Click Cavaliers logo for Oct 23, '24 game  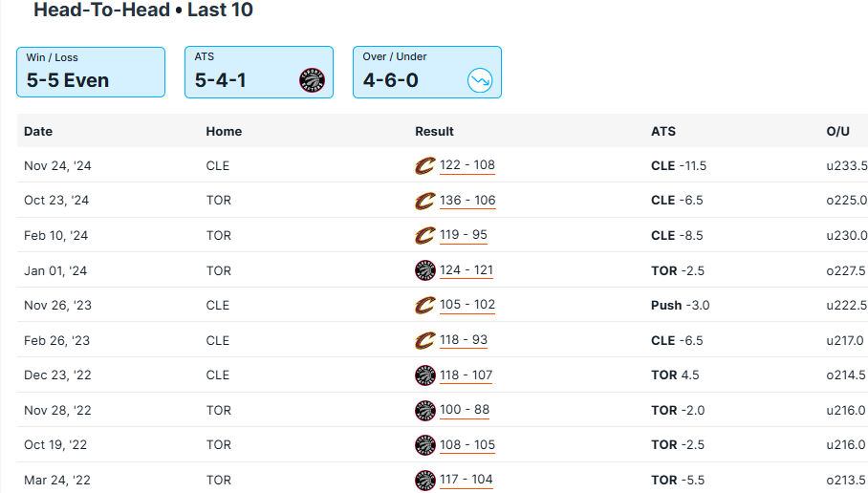click(424, 201)
